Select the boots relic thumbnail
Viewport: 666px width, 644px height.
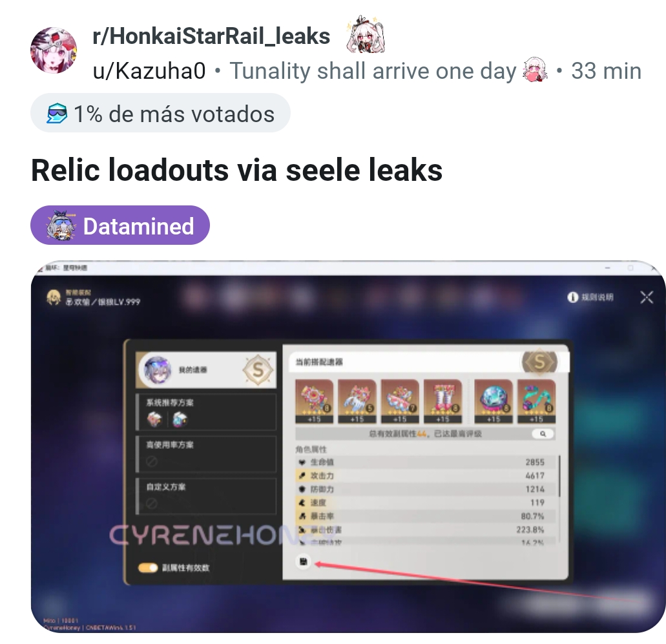pos(443,401)
